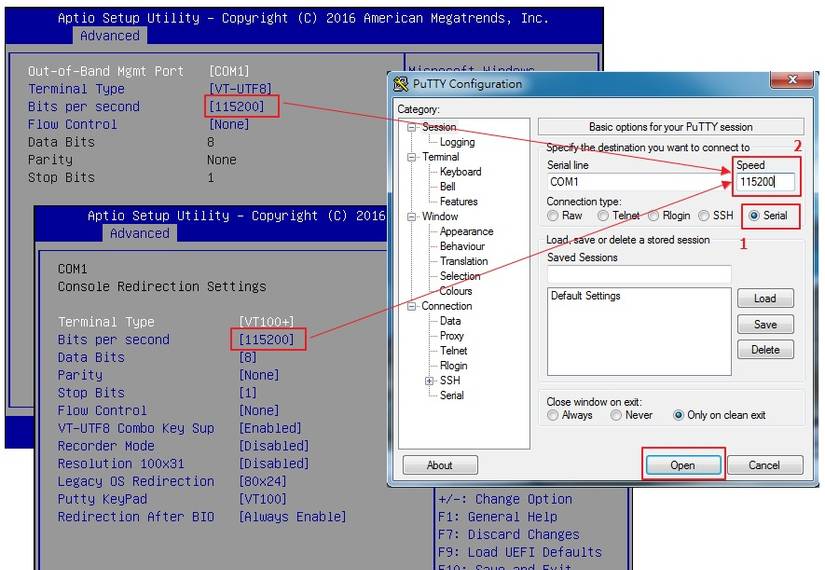The image size is (825, 570).
Task: Expand the SSH tree node
Action: point(429,381)
